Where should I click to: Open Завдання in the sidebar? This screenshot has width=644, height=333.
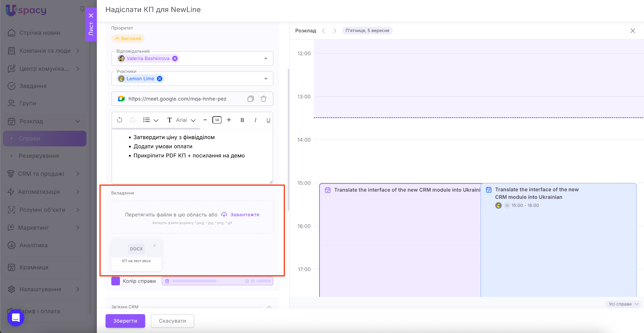click(x=33, y=86)
